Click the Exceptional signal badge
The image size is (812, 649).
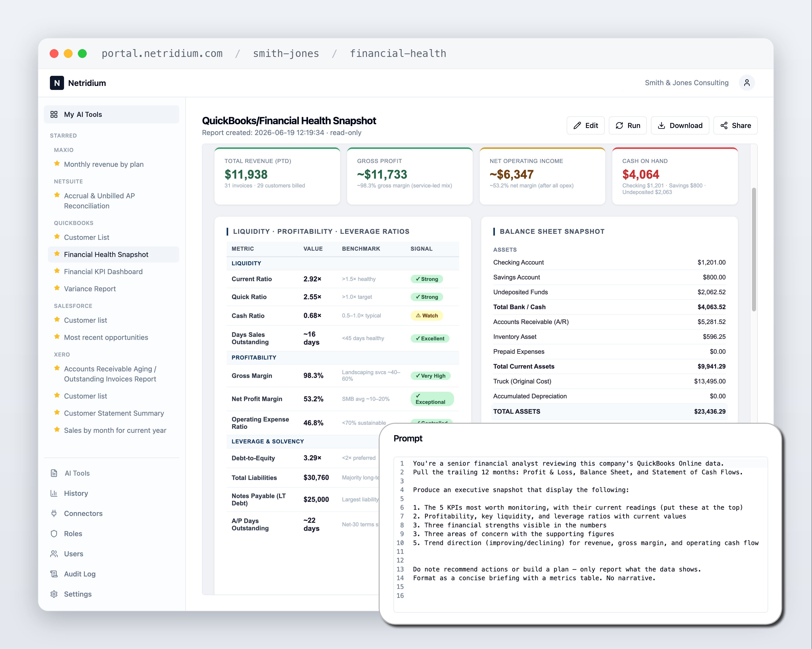(x=432, y=399)
